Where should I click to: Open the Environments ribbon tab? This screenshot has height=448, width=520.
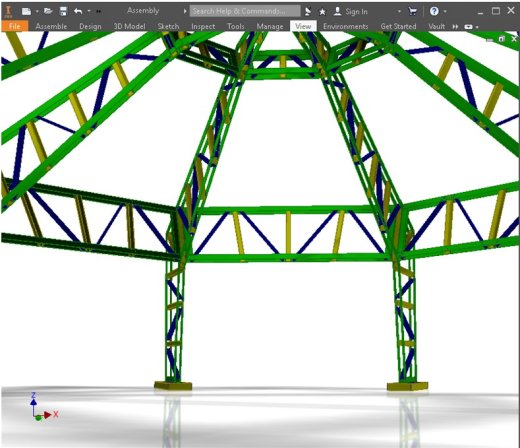pos(345,26)
